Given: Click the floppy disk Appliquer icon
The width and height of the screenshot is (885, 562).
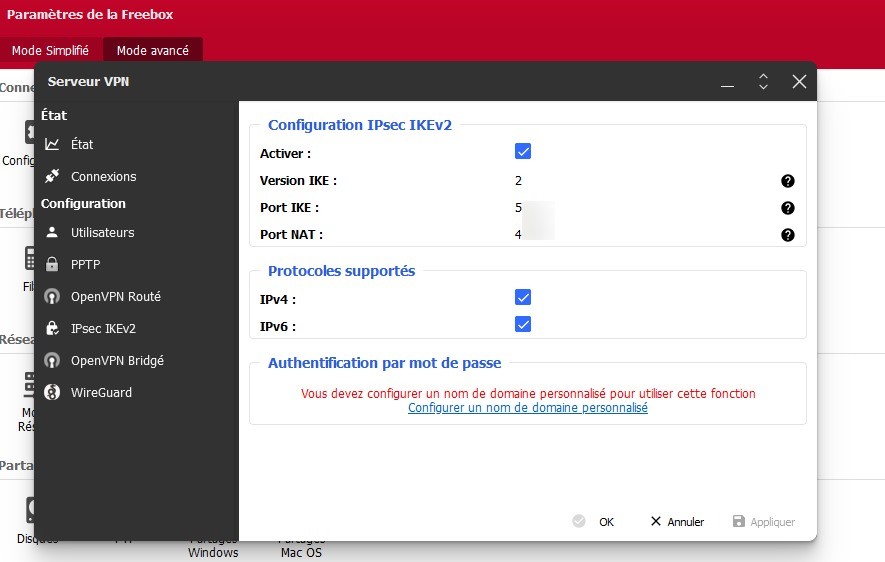Looking at the screenshot, I should pyautogui.click(x=738, y=521).
